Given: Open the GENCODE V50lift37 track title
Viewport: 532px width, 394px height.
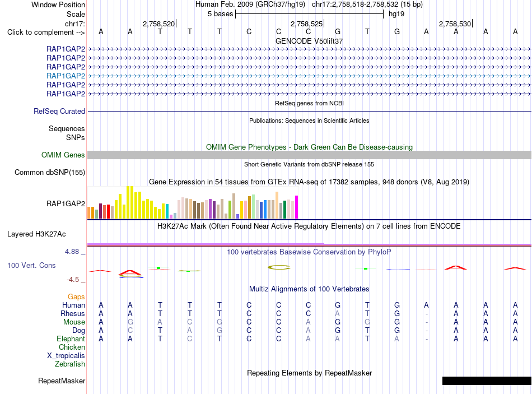Looking at the screenshot, I should click(309, 41).
